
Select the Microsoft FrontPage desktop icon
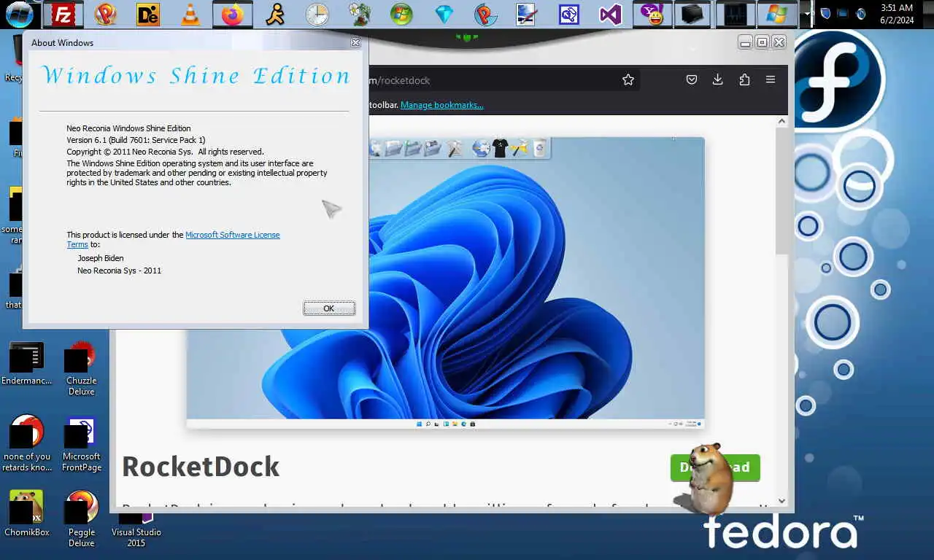81,444
